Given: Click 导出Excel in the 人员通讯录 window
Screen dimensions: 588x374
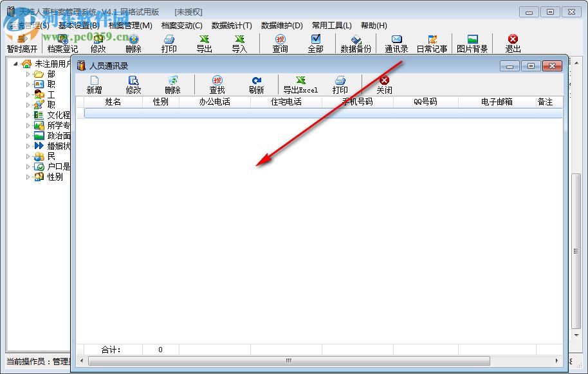Looking at the screenshot, I should pos(300,85).
